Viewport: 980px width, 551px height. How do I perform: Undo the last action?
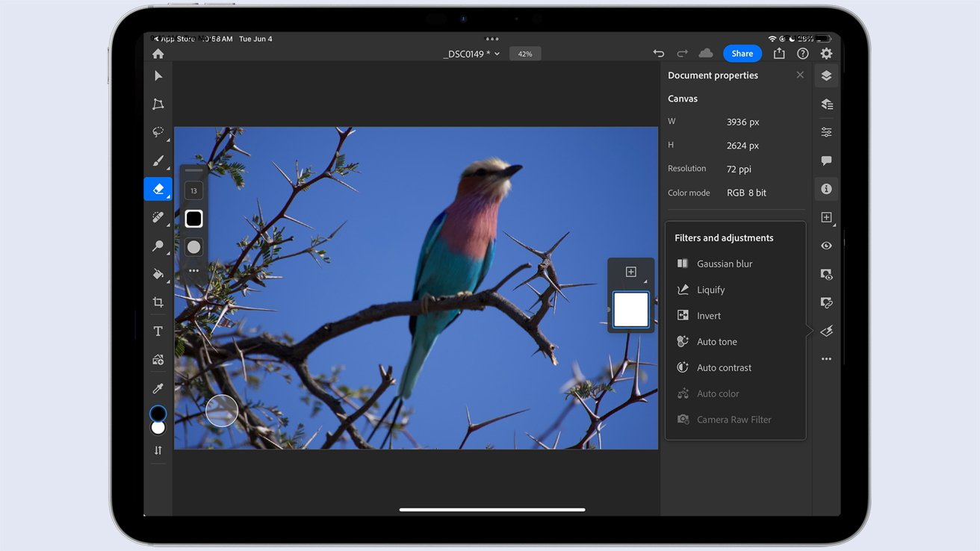pyautogui.click(x=658, y=54)
